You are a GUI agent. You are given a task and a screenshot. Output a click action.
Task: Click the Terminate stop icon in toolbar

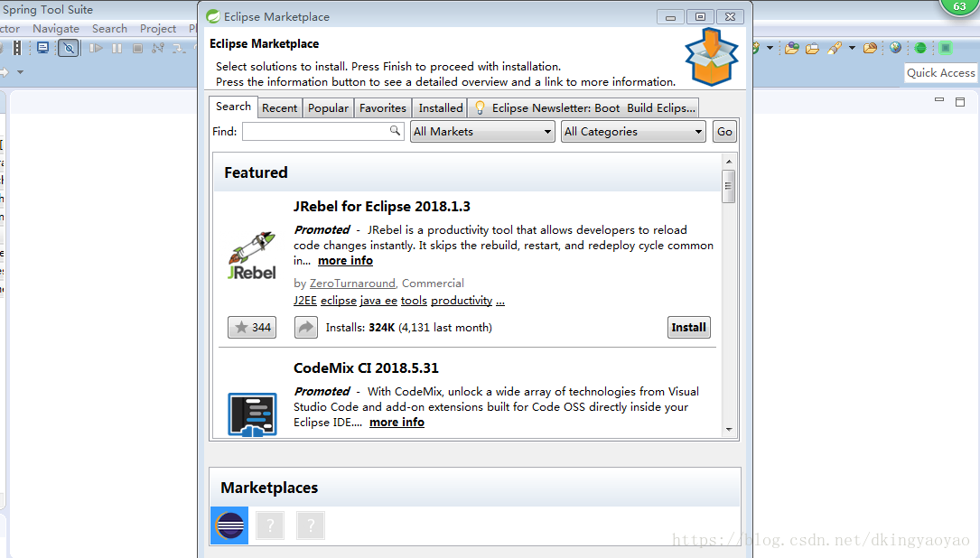point(137,48)
